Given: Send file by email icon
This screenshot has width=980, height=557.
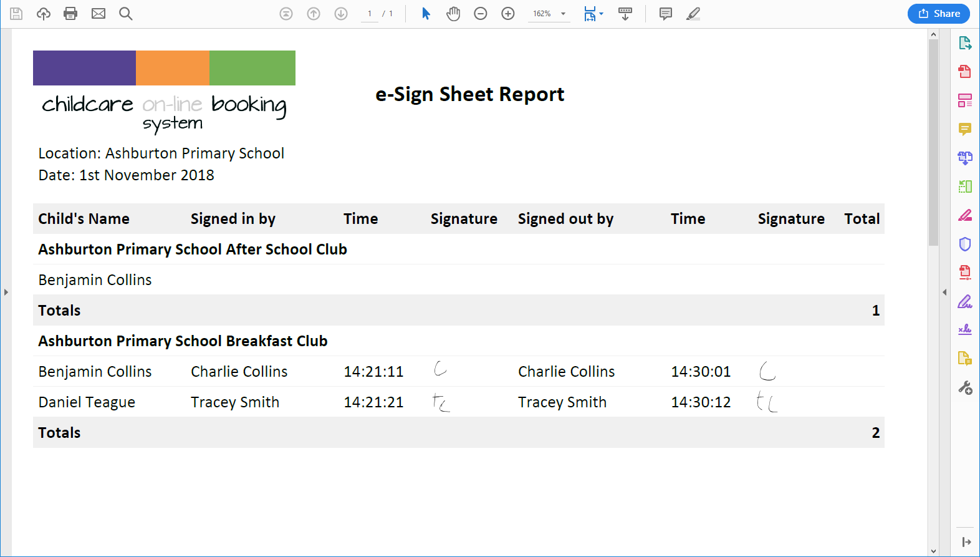Looking at the screenshot, I should (x=98, y=14).
